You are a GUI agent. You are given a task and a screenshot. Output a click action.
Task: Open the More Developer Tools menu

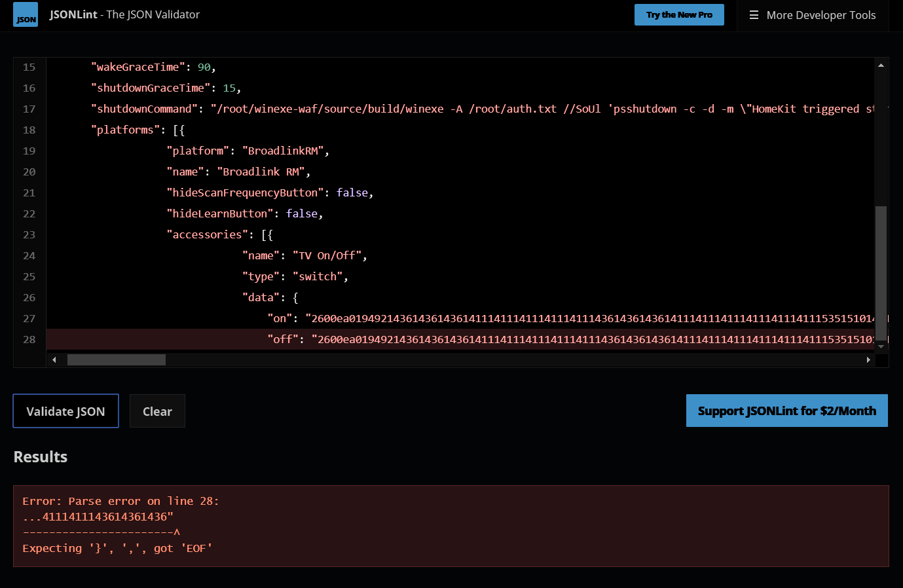(x=813, y=15)
